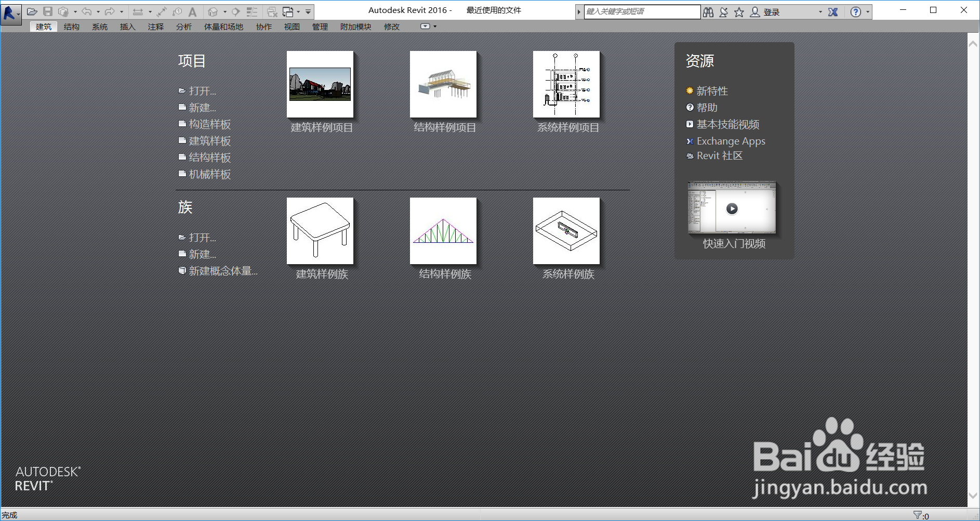Expand the 3D View dropdown arrow

click(x=225, y=11)
